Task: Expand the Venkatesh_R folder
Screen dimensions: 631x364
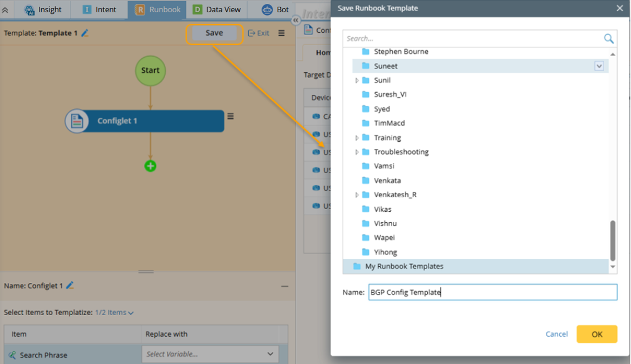Action: pos(357,195)
